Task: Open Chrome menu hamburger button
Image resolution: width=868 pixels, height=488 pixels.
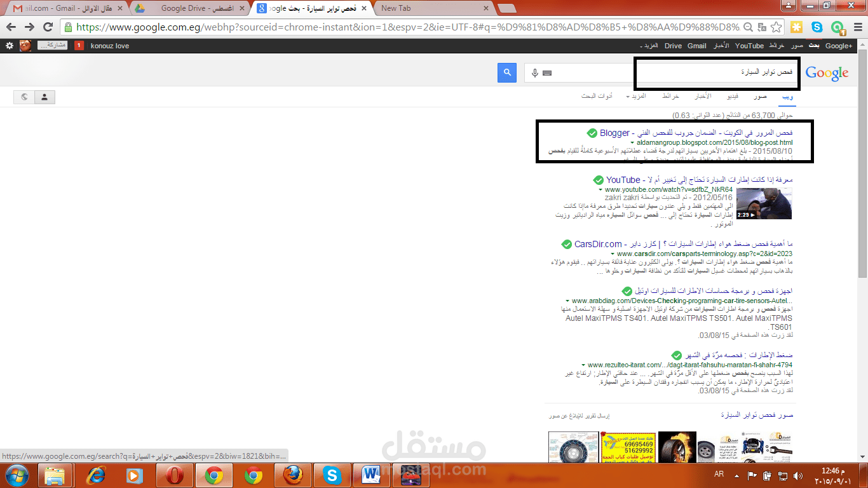Action: point(857,27)
